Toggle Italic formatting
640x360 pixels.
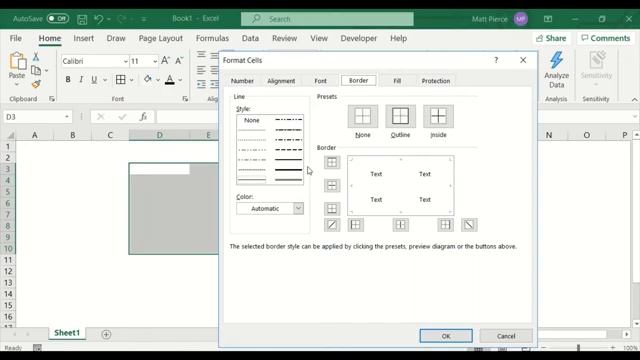tap(81, 80)
